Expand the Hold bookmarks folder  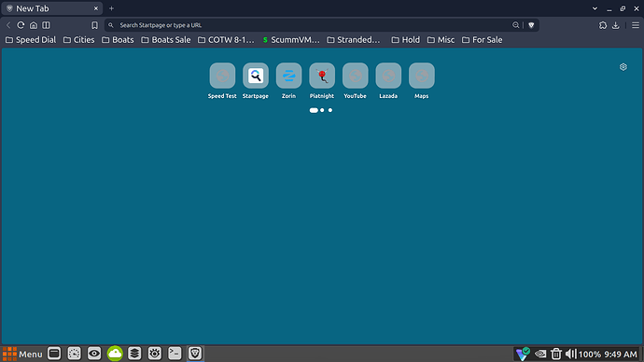tap(406, 40)
